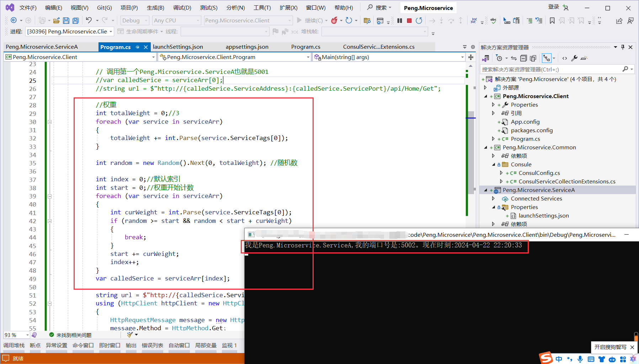Click the Sogou microphone voice input icon
The height and width of the screenshot is (364, 639).
click(580, 359)
